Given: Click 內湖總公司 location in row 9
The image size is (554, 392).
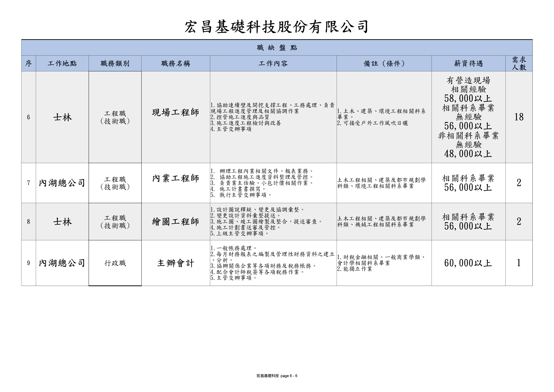Looking at the screenshot, I should pos(62,263).
